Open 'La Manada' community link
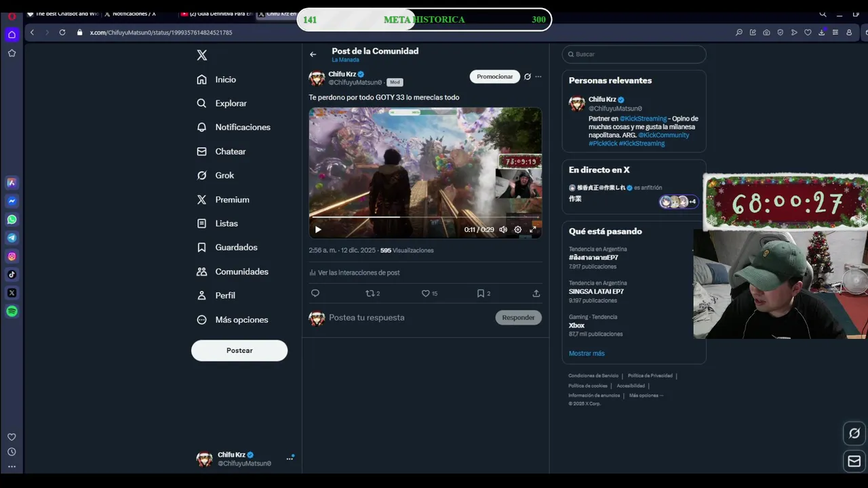This screenshot has width=868, height=488. click(345, 60)
